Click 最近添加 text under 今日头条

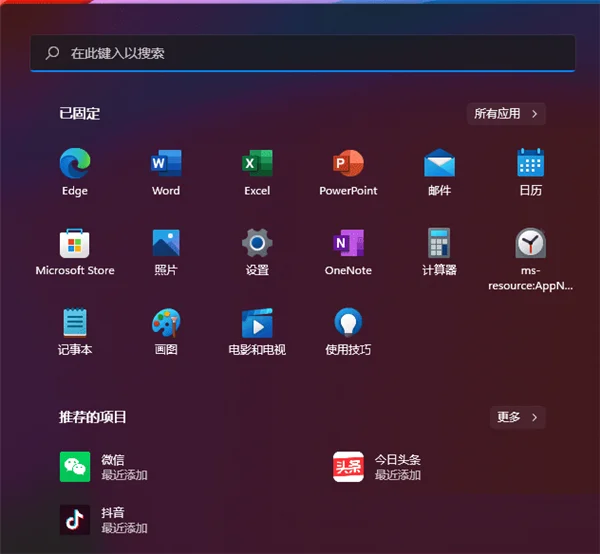[398, 475]
